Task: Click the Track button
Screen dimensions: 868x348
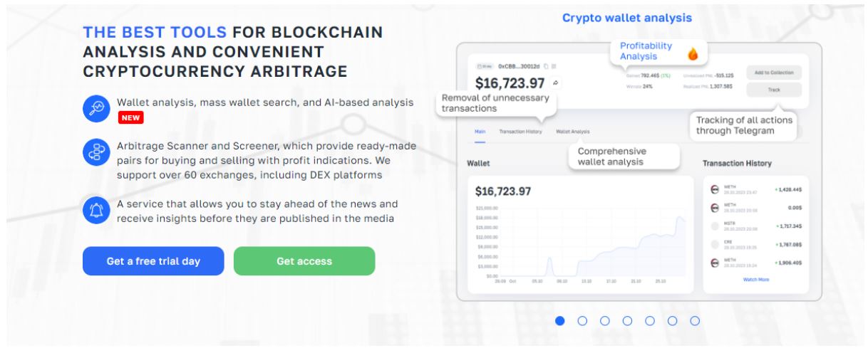Action: point(774,90)
